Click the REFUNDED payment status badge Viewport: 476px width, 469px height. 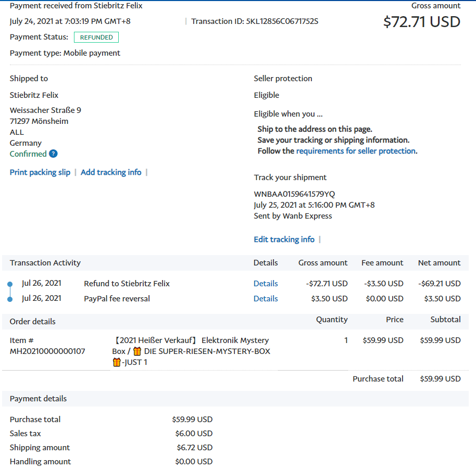96,37
